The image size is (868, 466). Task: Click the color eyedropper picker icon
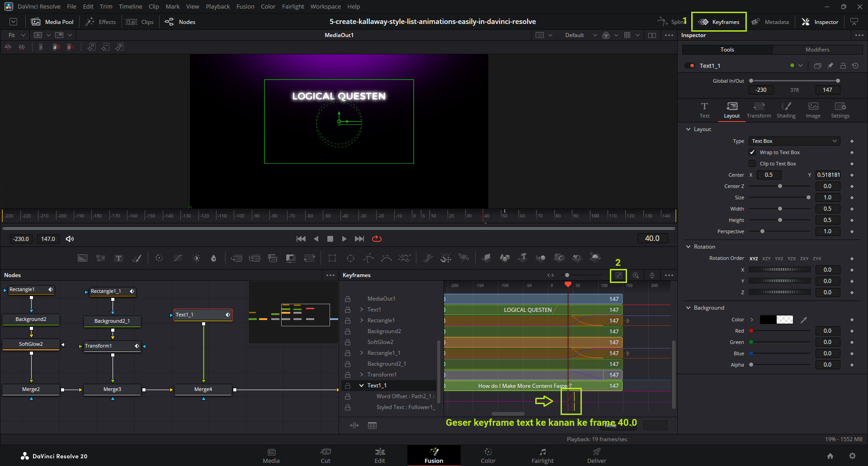(x=804, y=320)
